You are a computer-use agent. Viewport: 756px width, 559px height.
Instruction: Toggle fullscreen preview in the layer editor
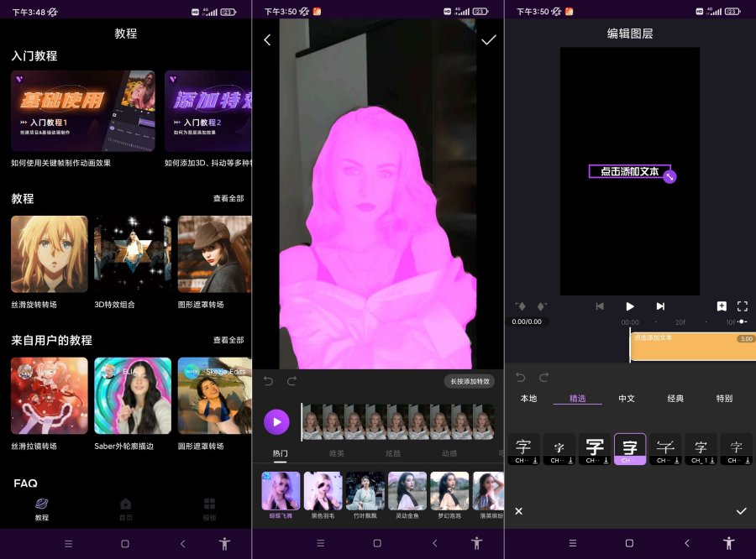[x=742, y=306]
